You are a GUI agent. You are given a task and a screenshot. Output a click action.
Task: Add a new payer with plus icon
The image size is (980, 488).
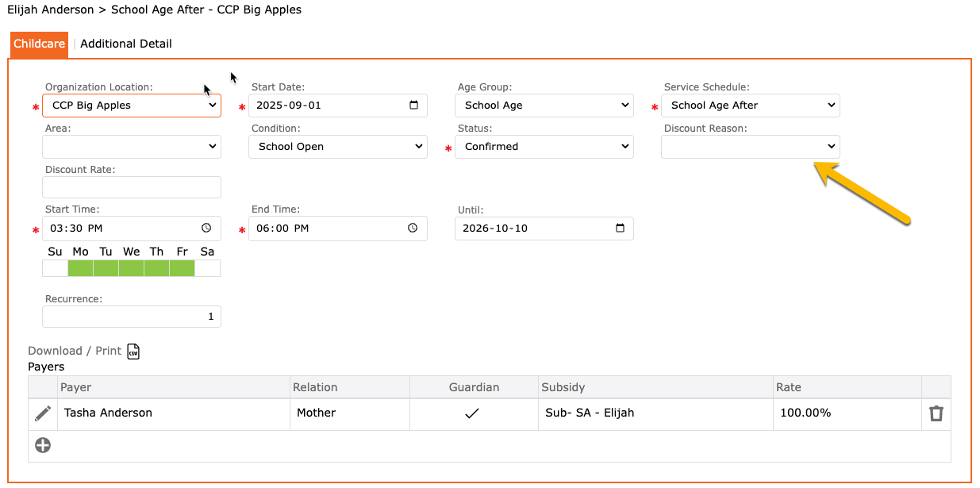[x=43, y=446]
